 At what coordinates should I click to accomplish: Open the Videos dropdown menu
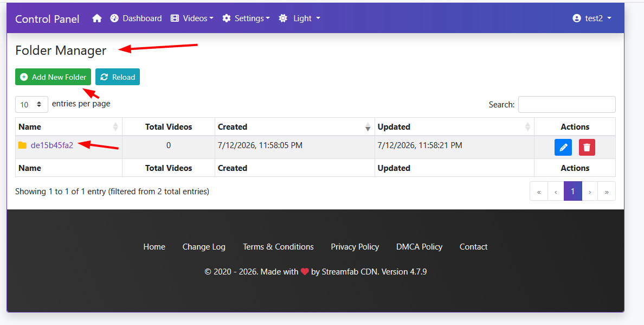(192, 18)
